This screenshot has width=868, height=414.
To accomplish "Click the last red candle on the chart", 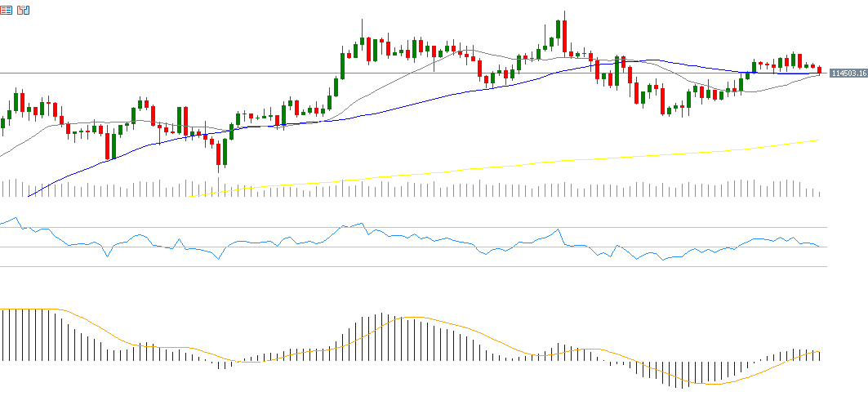I will (x=819, y=70).
